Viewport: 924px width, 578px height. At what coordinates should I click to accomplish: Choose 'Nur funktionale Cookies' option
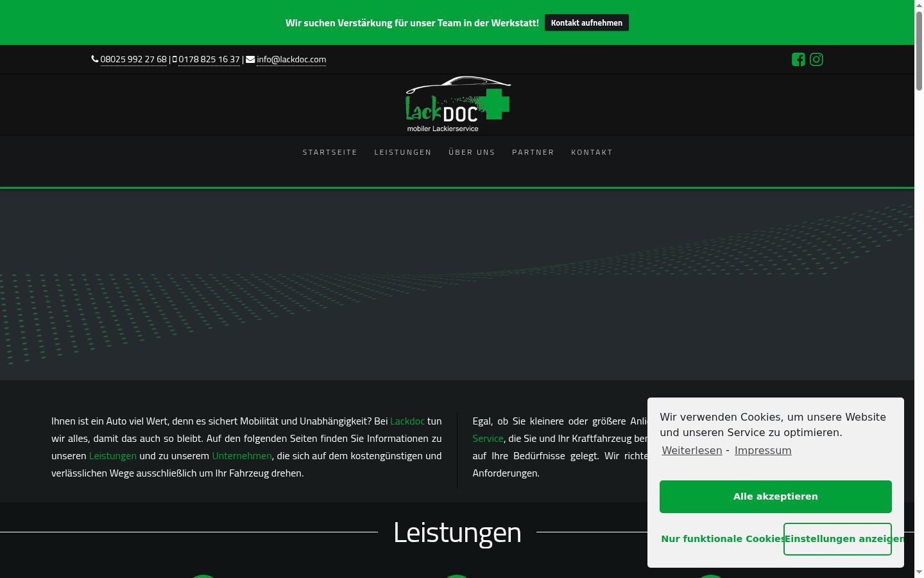pos(722,539)
